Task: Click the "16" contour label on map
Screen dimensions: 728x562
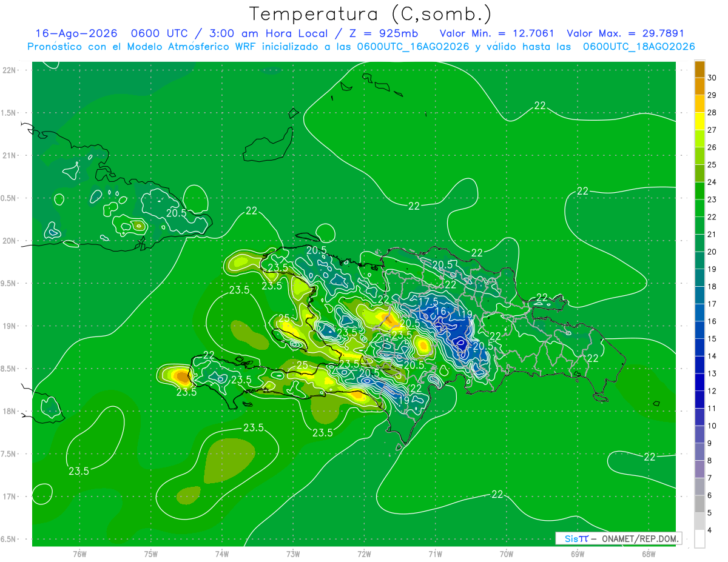Action: (440, 312)
